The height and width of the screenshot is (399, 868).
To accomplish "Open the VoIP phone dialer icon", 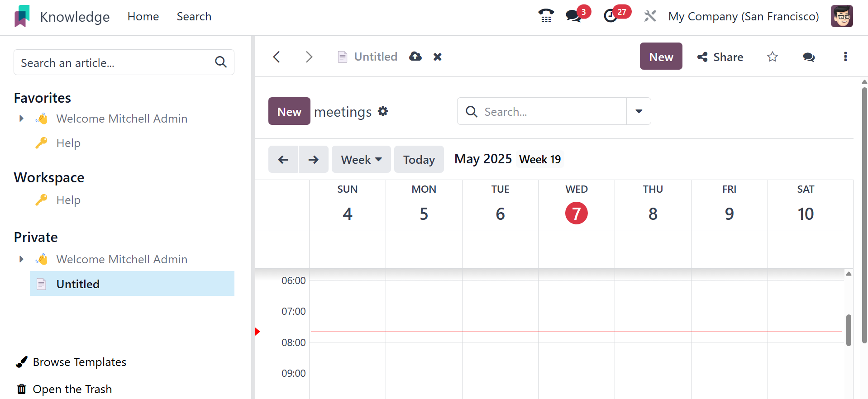I will pos(546,16).
